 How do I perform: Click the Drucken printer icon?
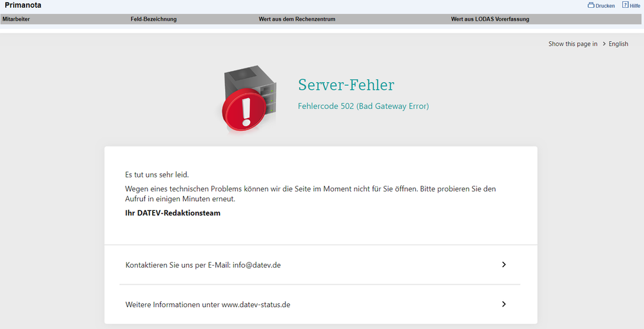[590, 5]
